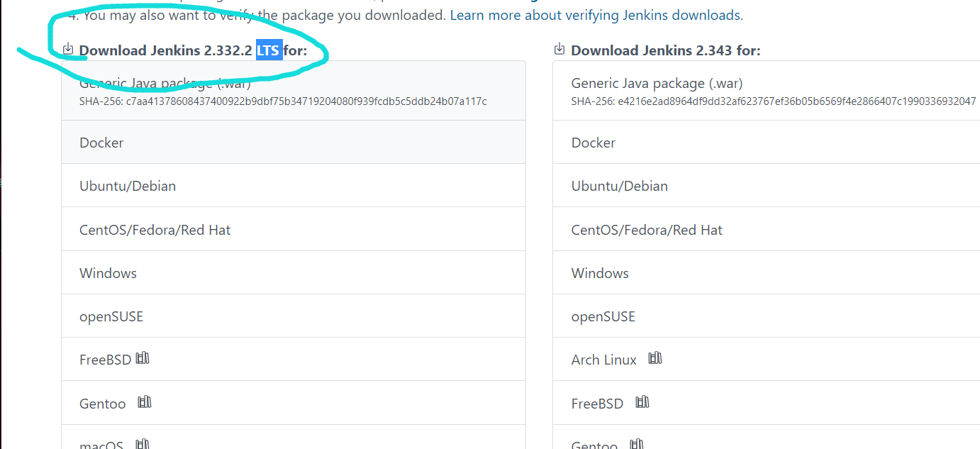Click the download icon beside Jenkins 2.343
Viewport: 980px width, 449px height.
[x=559, y=49]
